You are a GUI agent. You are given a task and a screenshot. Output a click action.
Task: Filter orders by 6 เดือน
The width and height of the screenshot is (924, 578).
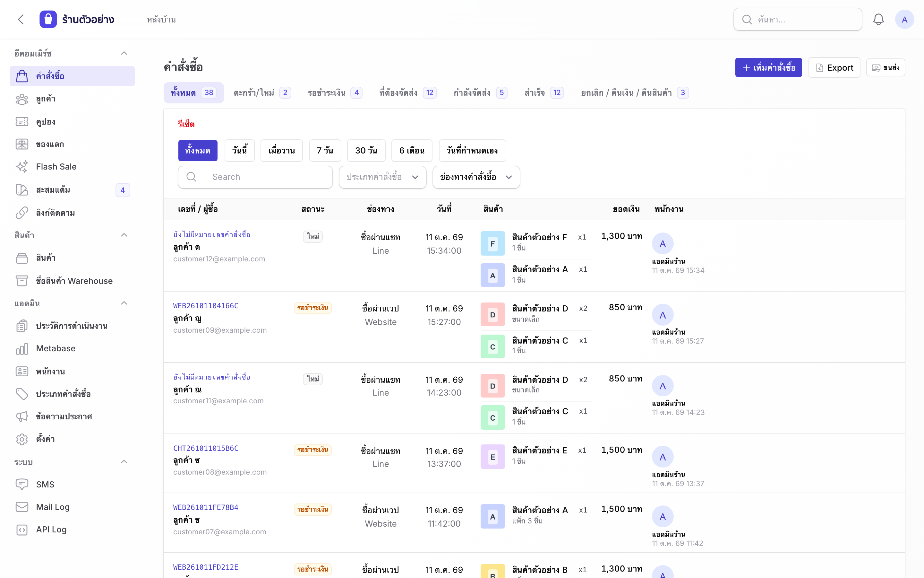coord(412,151)
